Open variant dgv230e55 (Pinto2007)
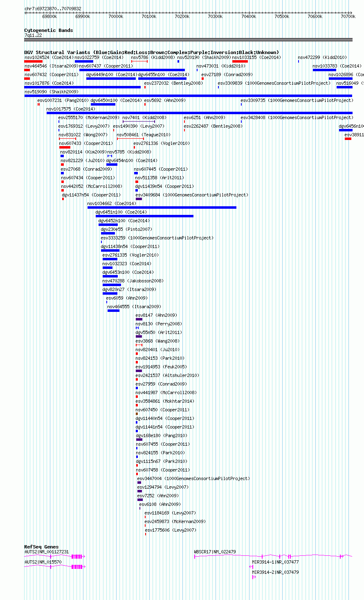364x600 pixels. click(x=126, y=229)
